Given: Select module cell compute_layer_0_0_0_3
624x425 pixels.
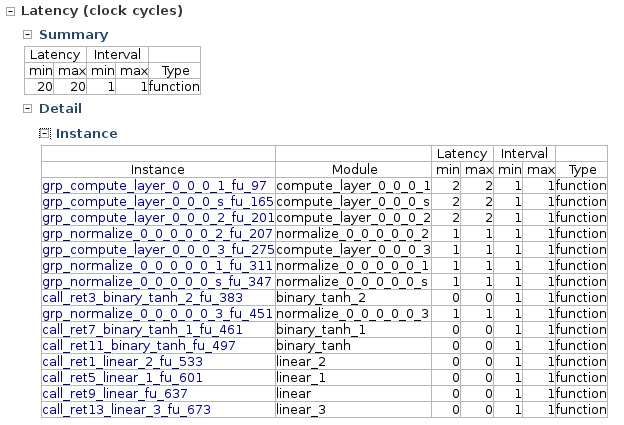Looking at the screenshot, I should (353, 250).
